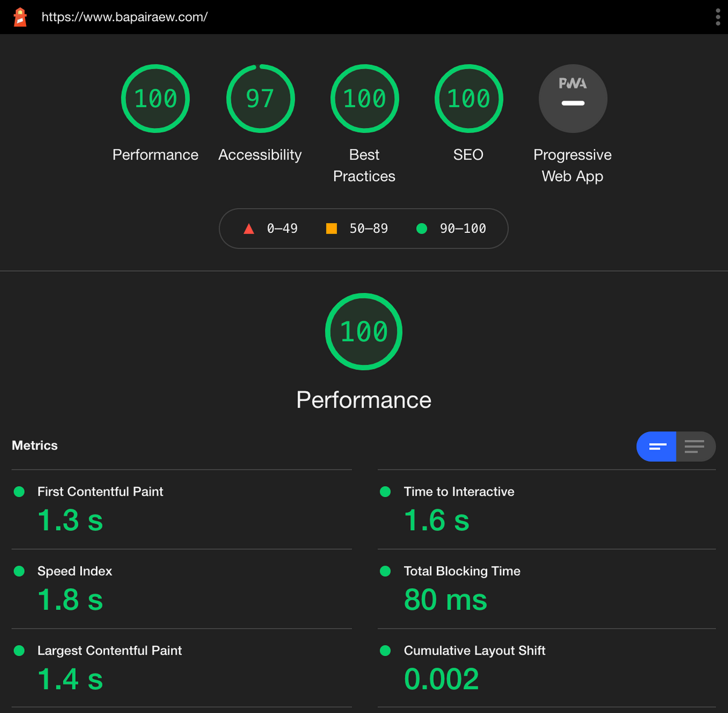Viewport: 728px width, 713px height.
Task: Switch metrics to compact summary view
Action: tap(657, 447)
